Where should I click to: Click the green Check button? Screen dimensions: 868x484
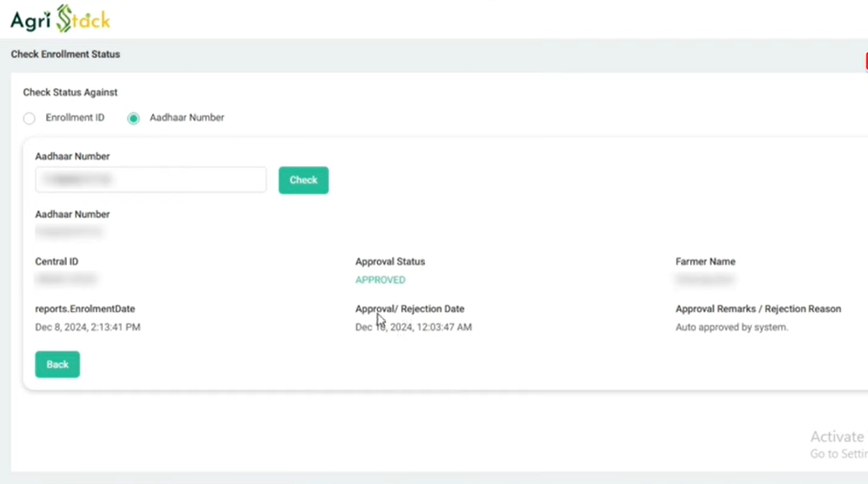pos(304,180)
